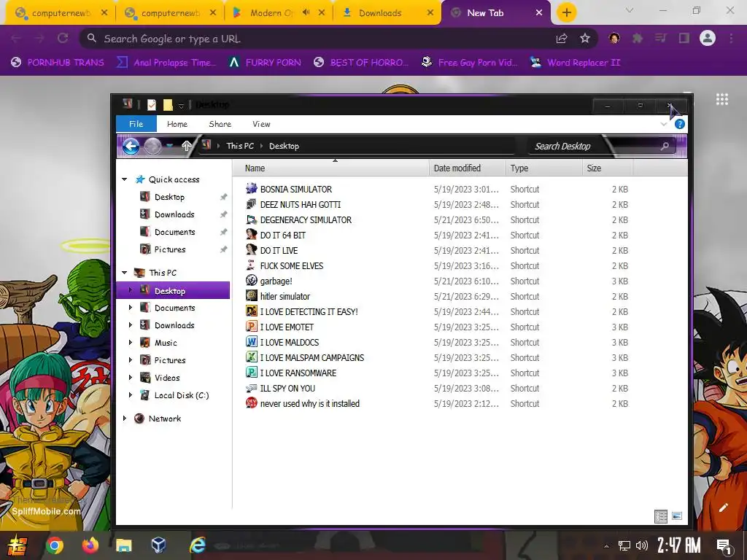Open Word Replacer II bookmark
This screenshot has width=747, height=560.
click(x=576, y=63)
